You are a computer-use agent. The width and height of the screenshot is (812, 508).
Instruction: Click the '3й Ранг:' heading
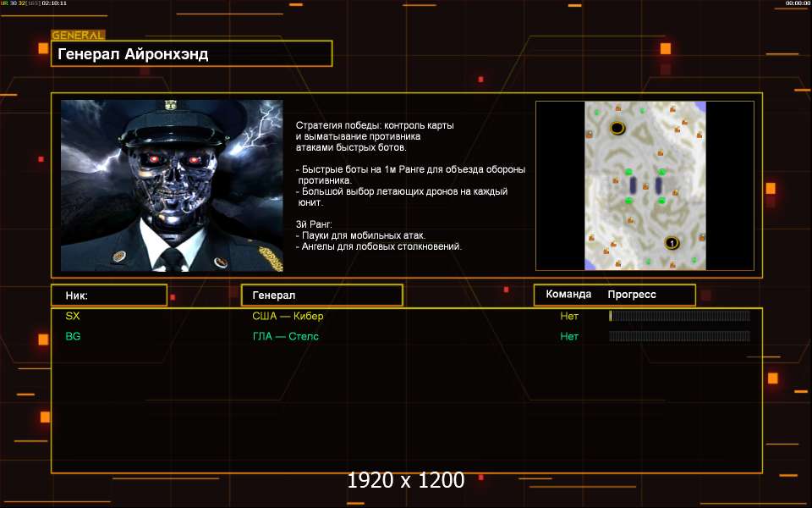[314, 224]
